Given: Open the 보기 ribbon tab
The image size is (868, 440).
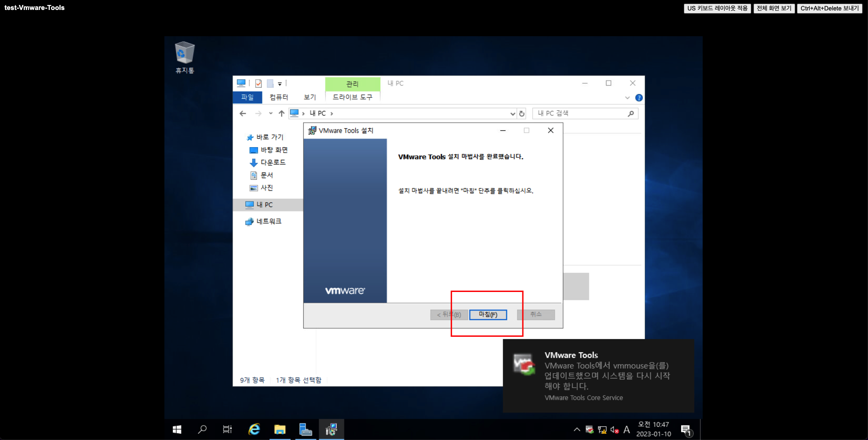Looking at the screenshot, I should click(x=310, y=97).
